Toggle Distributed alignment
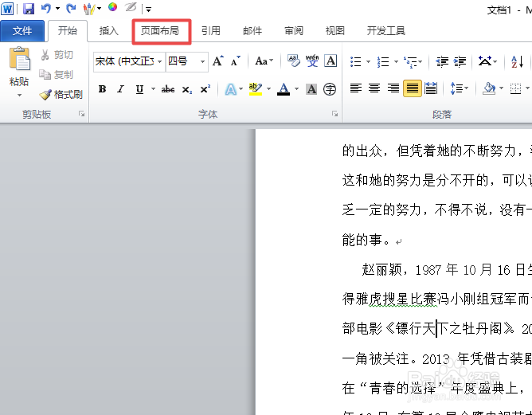 click(x=431, y=89)
